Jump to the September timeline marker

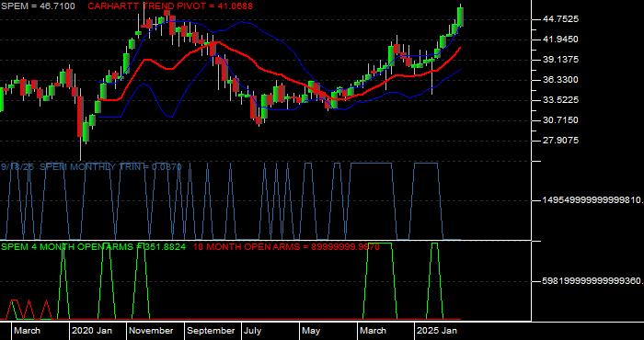(212, 331)
